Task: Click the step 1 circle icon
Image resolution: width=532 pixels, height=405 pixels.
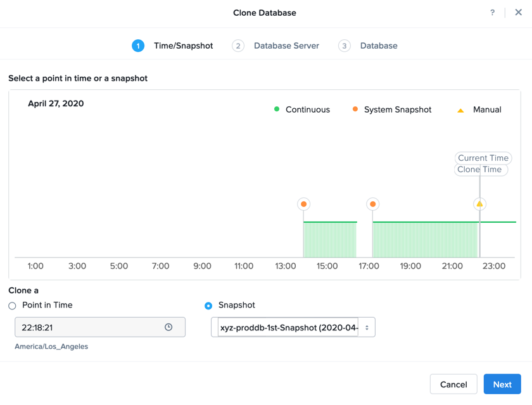Action: click(138, 46)
